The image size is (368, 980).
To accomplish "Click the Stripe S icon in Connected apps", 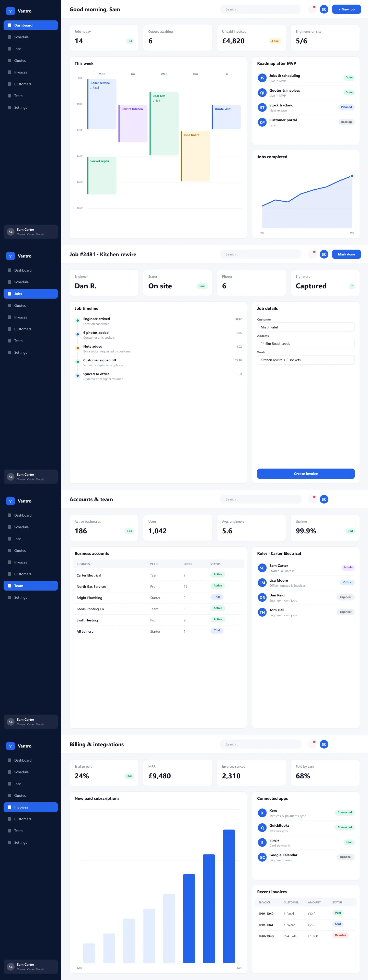I will 262,843.
